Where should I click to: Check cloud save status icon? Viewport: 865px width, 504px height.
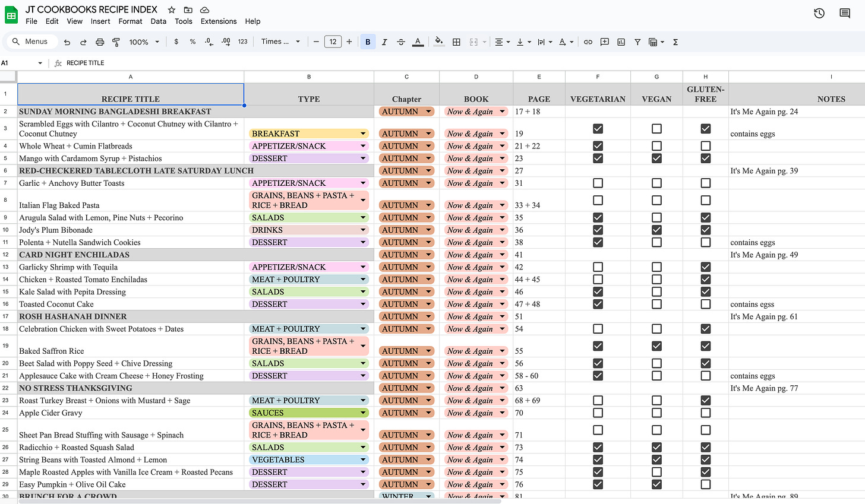coord(204,10)
